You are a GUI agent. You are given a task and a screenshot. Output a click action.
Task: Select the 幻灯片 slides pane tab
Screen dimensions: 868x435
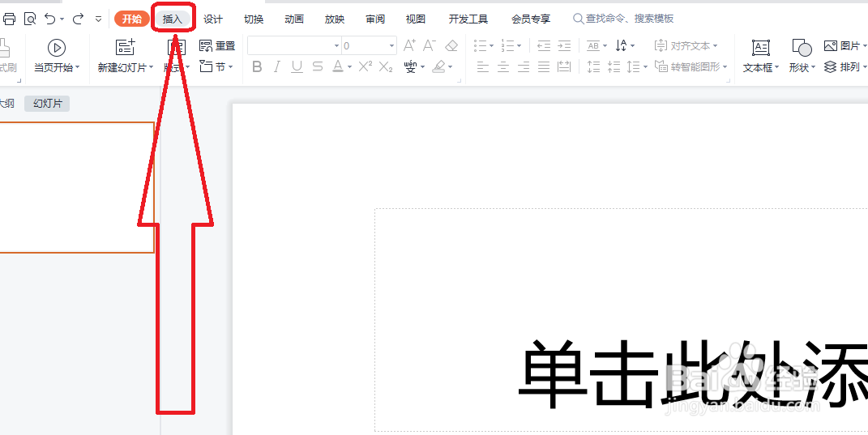click(47, 104)
